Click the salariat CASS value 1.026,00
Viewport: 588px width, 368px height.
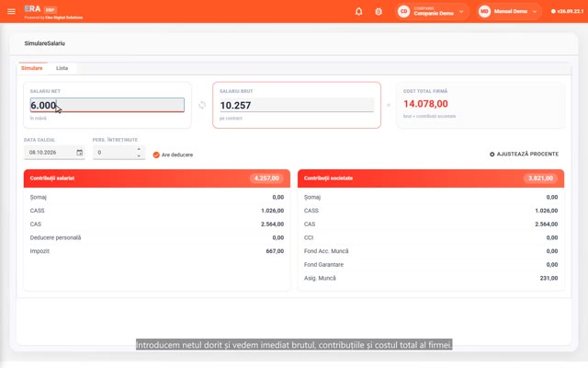point(272,211)
